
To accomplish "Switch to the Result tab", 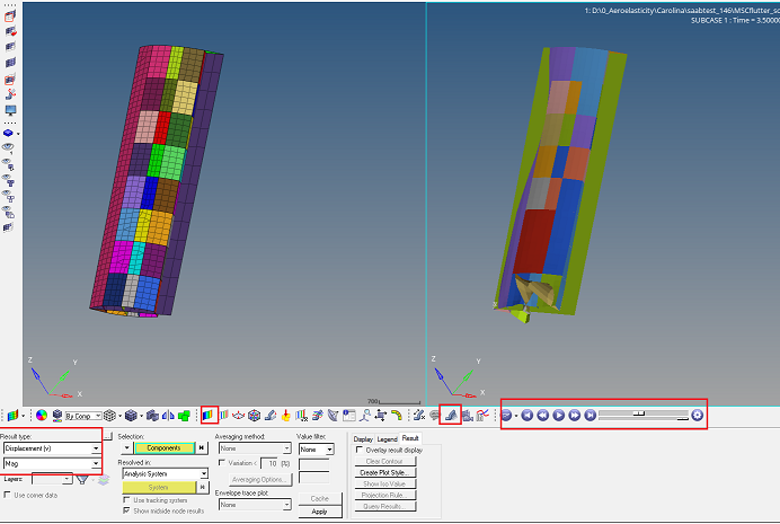I will click(x=410, y=439).
